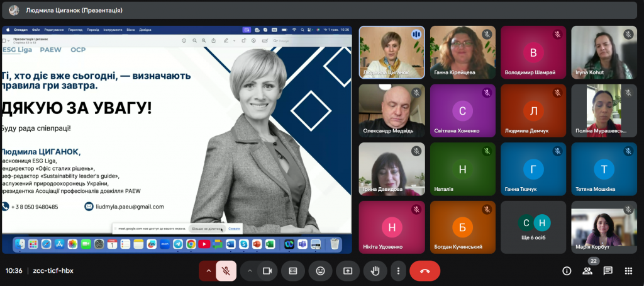Open video settings chevron beside the camera

pos(249,271)
